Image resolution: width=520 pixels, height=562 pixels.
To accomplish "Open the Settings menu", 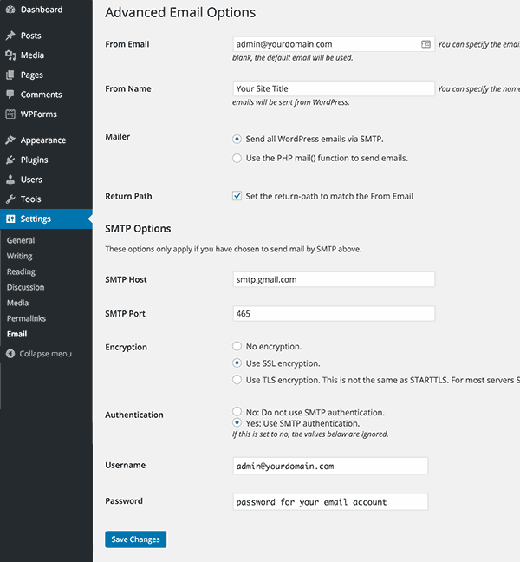I will [46, 219].
